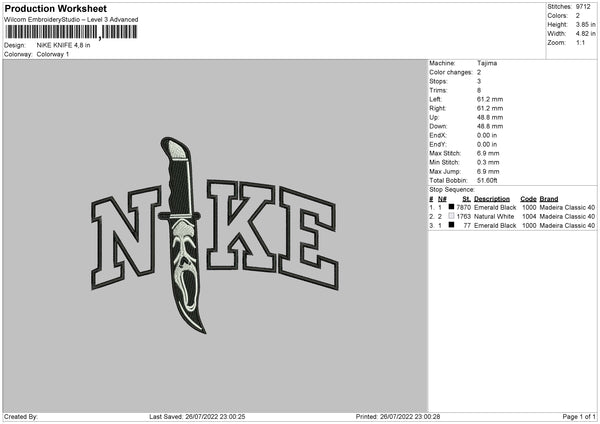Click the 'Down:' label

tap(438, 126)
